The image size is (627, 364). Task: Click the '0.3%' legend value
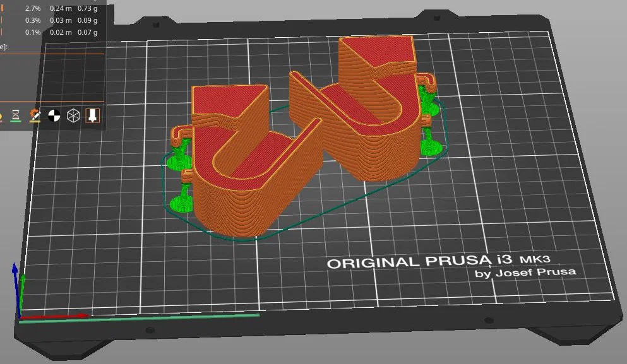tap(33, 20)
